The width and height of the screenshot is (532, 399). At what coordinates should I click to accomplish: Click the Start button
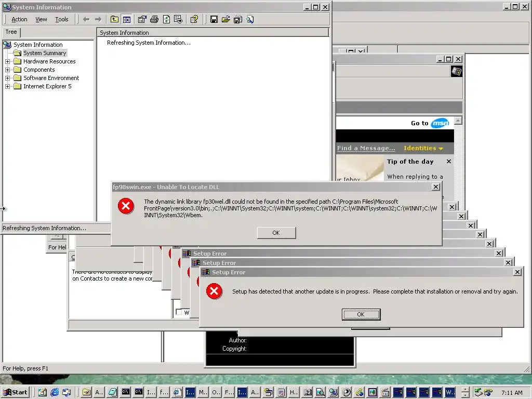click(15, 392)
